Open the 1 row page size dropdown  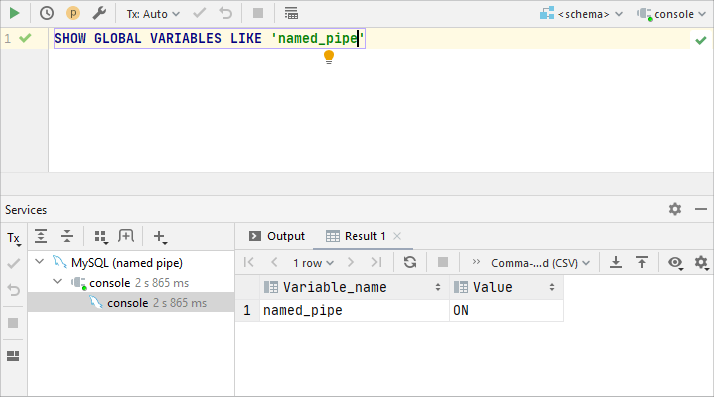[x=313, y=263]
